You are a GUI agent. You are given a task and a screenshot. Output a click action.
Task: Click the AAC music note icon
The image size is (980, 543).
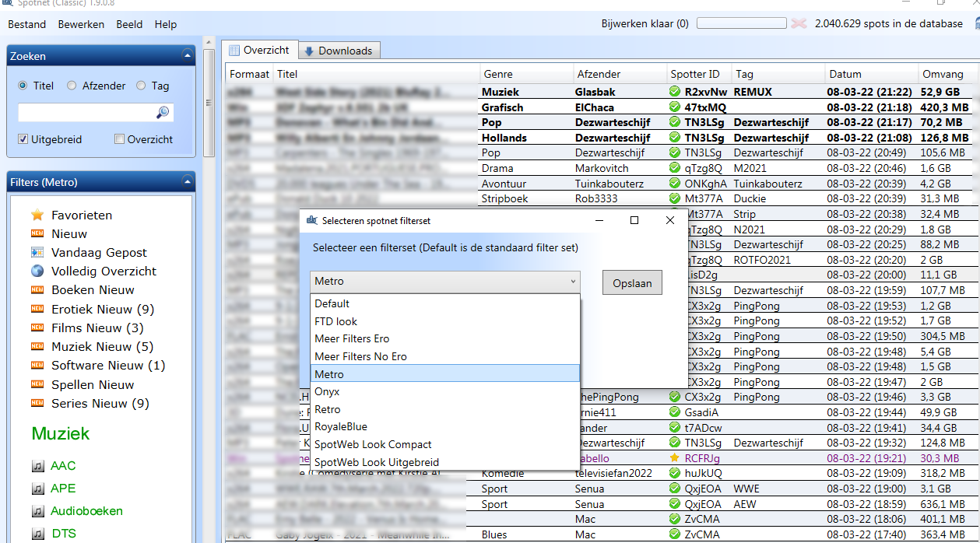coord(38,466)
